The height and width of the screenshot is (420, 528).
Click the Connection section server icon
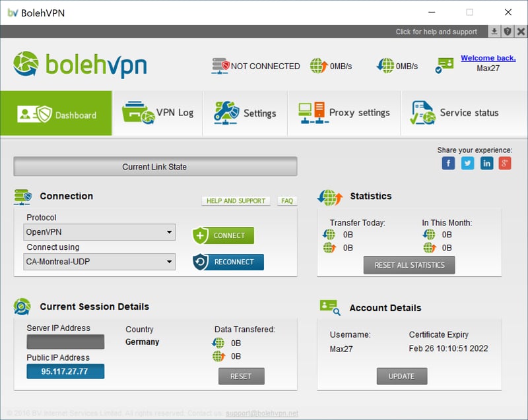(22, 197)
